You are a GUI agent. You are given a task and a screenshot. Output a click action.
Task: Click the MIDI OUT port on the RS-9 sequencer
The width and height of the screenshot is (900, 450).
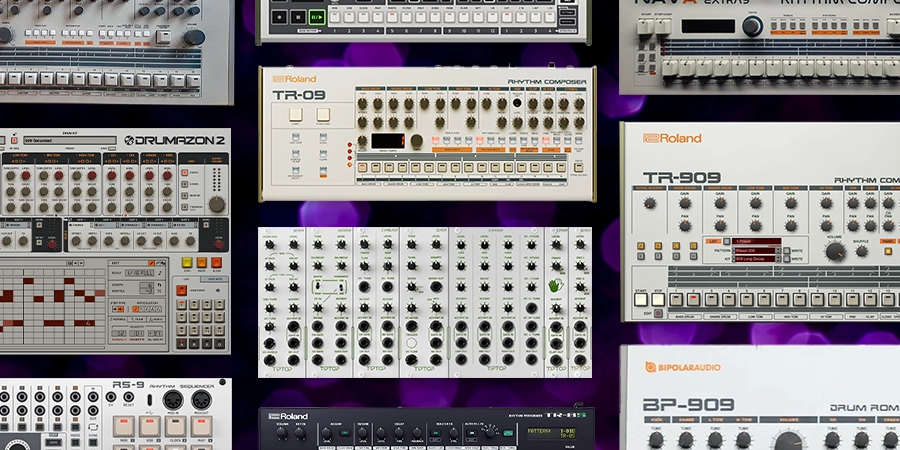pyautogui.click(x=201, y=399)
